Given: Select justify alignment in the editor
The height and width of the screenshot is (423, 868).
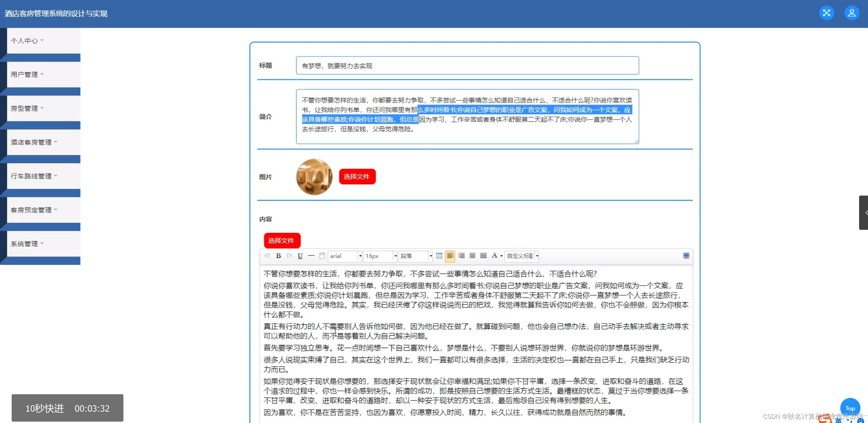Looking at the screenshot, I should pos(483,256).
